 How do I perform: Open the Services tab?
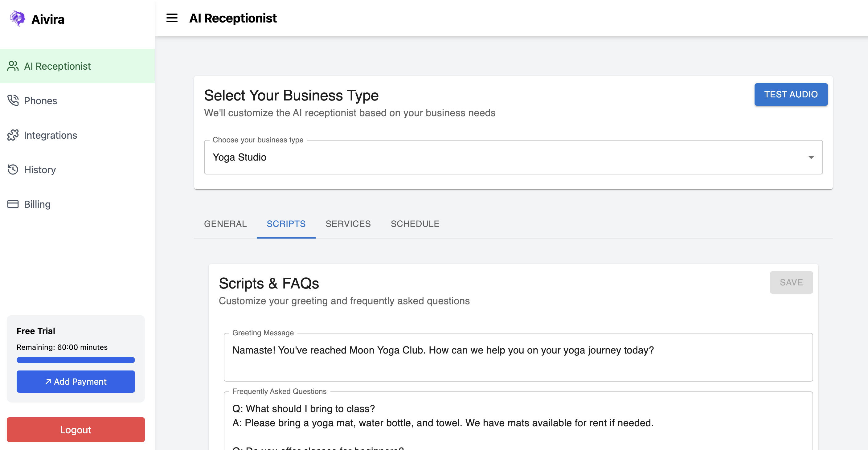[348, 224]
